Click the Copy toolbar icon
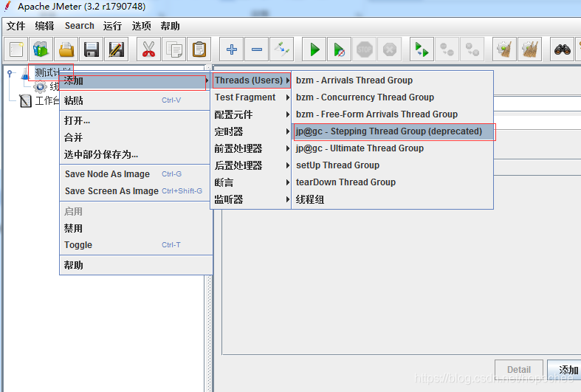The width and height of the screenshot is (581, 392). click(x=173, y=49)
